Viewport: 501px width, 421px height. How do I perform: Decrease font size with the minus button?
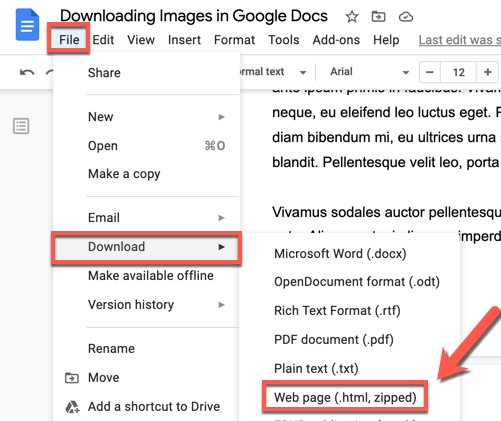[x=430, y=72]
